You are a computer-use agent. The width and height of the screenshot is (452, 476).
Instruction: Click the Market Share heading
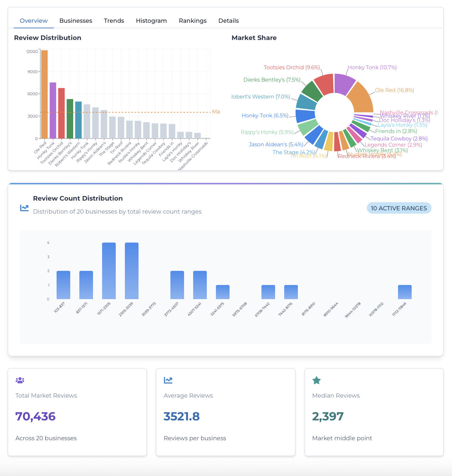click(x=254, y=38)
